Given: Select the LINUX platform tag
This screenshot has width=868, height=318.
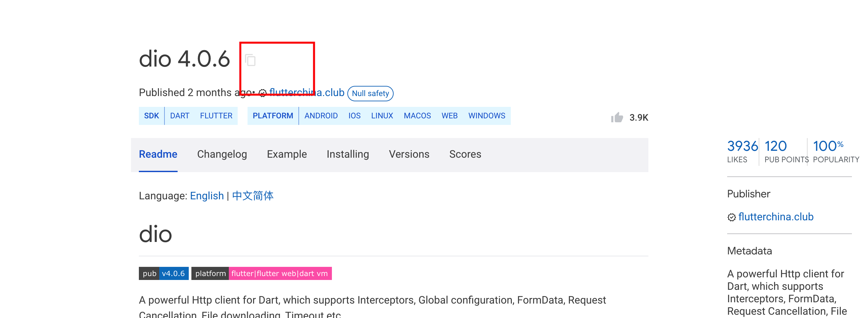Looking at the screenshot, I should [x=382, y=116].
